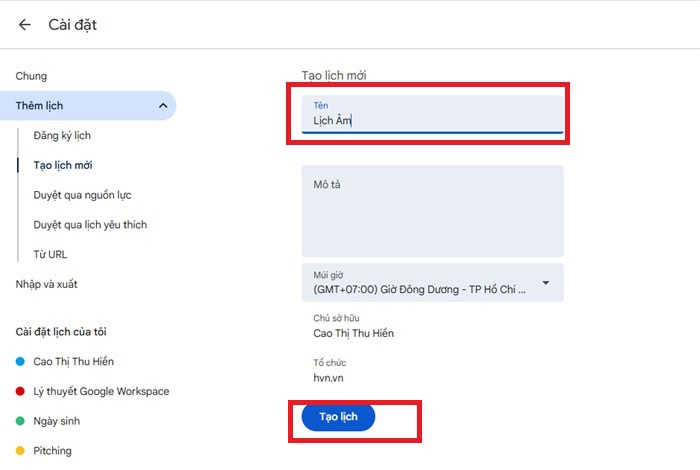Click the back arrow next to Cài đặt
Image resolution: width=700 pixels, height=470 pixels.
(x=24, y=25)
